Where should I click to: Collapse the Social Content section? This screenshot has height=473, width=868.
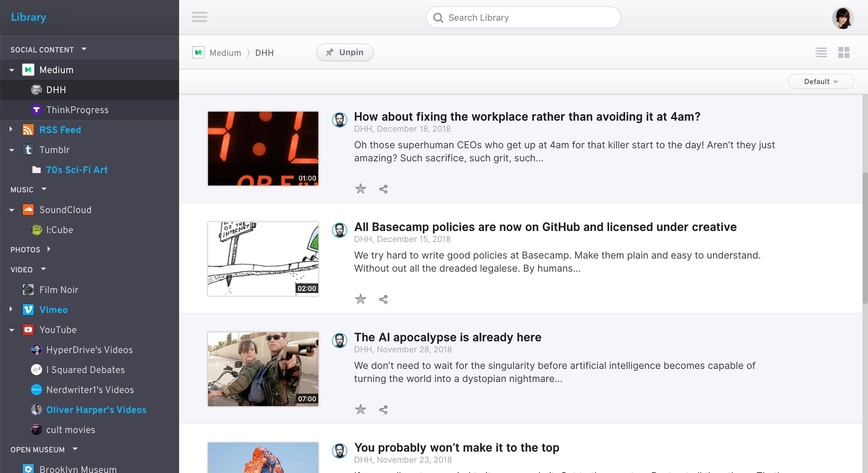pyautogui.click(x=84, y=49)
